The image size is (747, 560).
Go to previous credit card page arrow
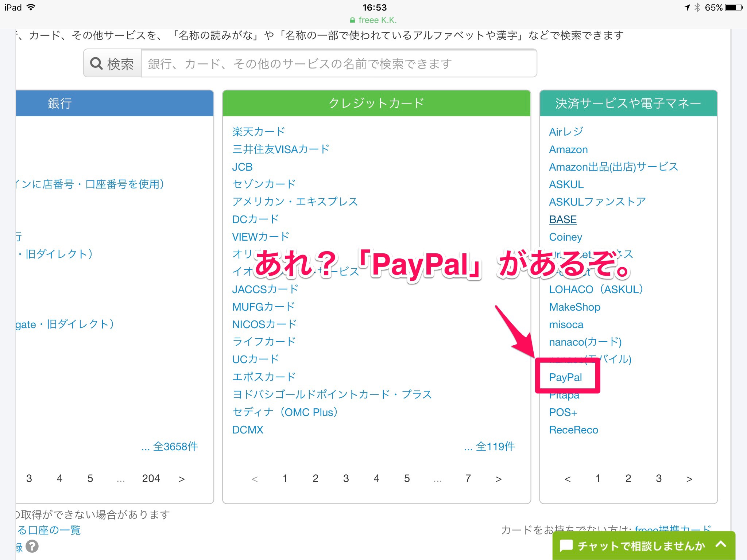[x=255, y=479]
